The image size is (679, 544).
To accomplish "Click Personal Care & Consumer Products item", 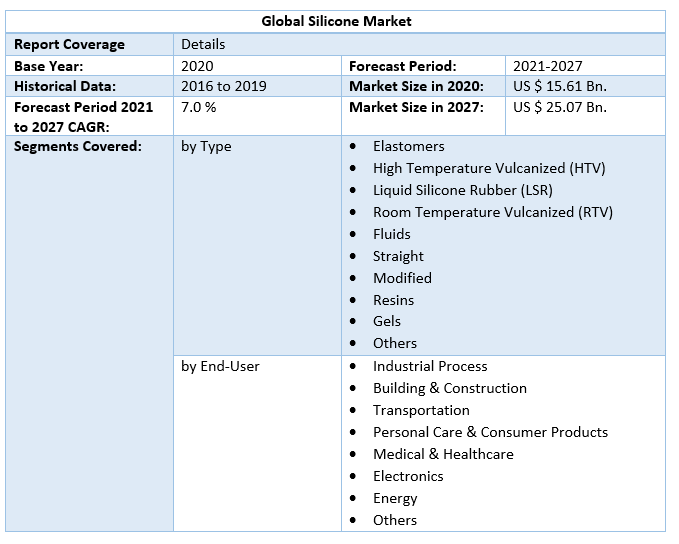I will (x=490, y=432).
